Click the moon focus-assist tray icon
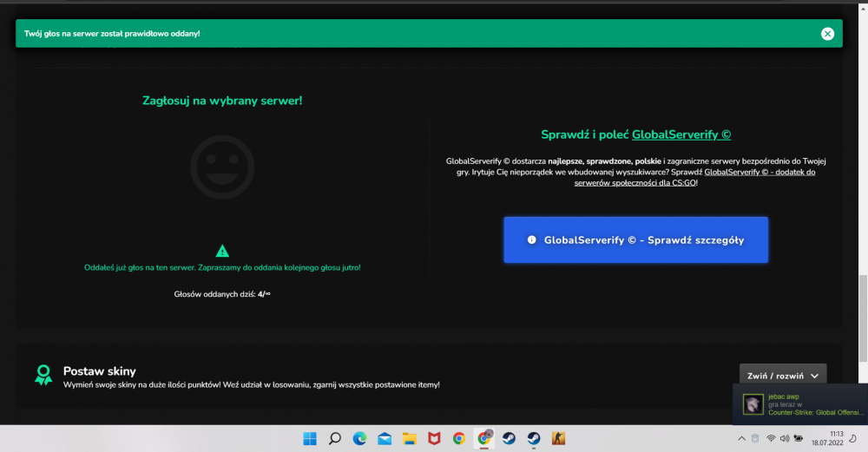The image size is (868, 452). pos(853,439)
